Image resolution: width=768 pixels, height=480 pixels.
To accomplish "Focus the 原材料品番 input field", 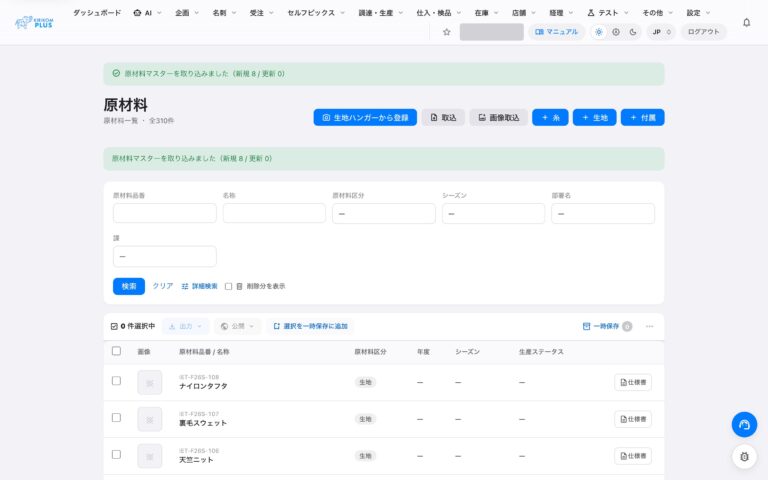I will point(165,213).
